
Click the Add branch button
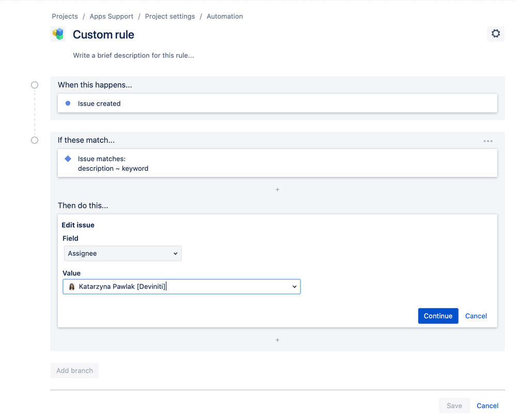[x=74, y=370]
